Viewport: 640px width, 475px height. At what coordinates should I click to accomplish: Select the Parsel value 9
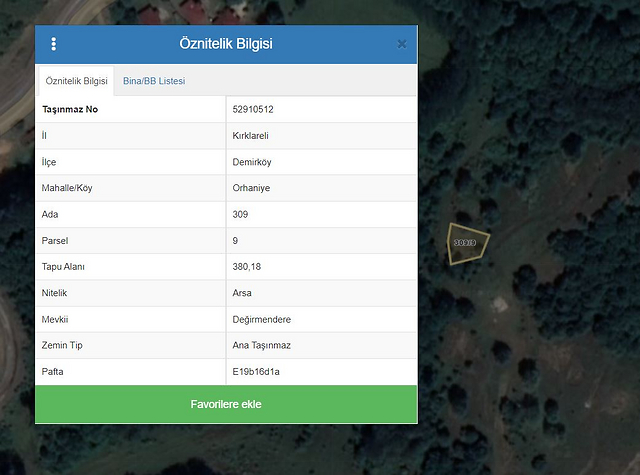click(235, 240)
